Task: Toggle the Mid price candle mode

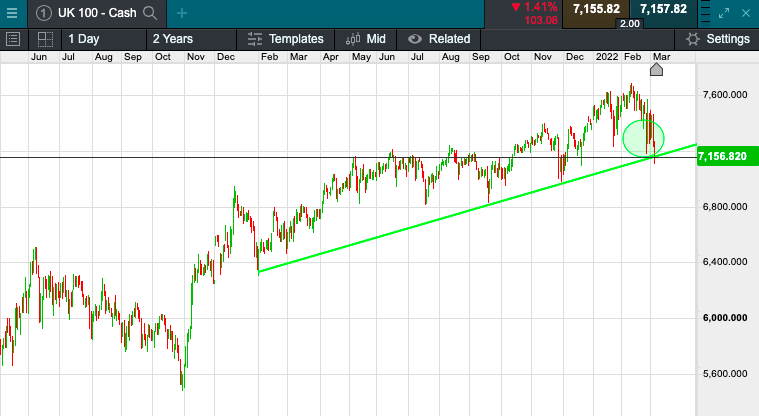Action: pos(366,39)
